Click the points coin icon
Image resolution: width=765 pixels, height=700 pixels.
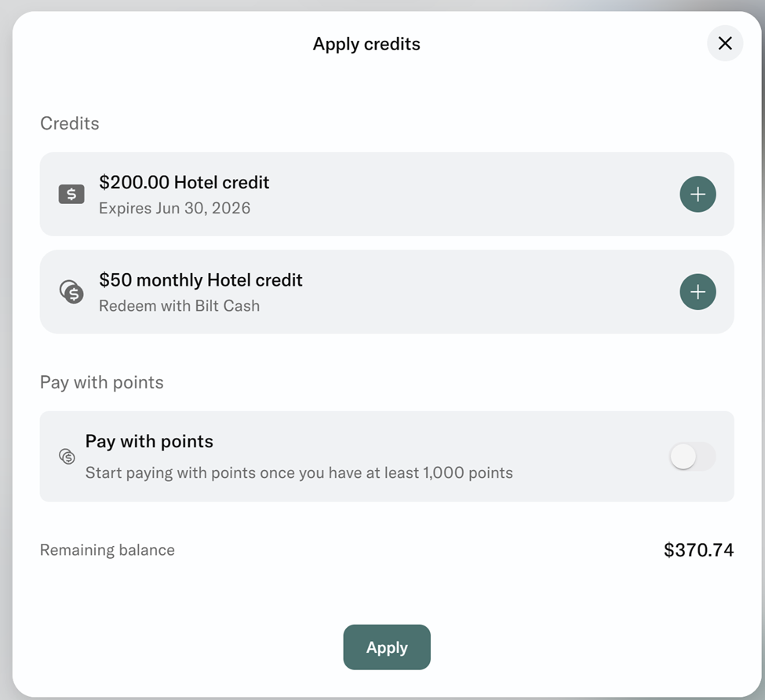(67, 456)
